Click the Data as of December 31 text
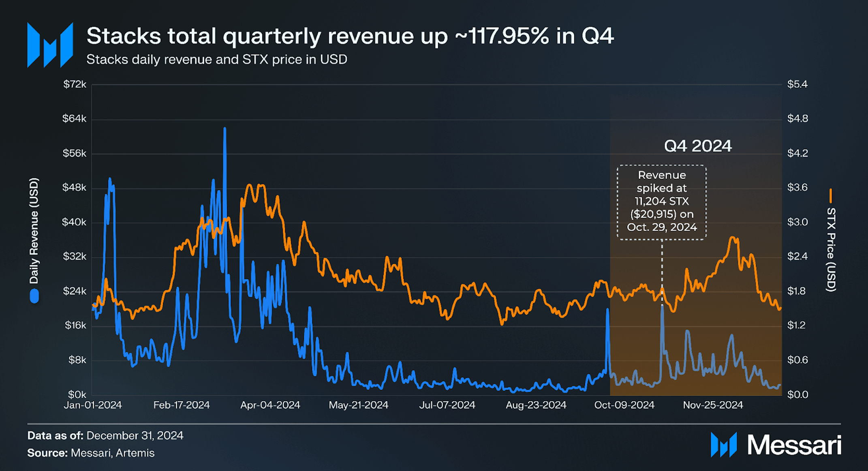The width and height of the screenshot is (868, 471). [105, 435]
